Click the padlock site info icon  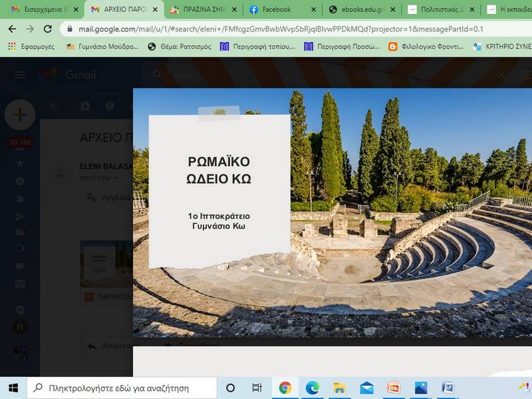[70, 29]
